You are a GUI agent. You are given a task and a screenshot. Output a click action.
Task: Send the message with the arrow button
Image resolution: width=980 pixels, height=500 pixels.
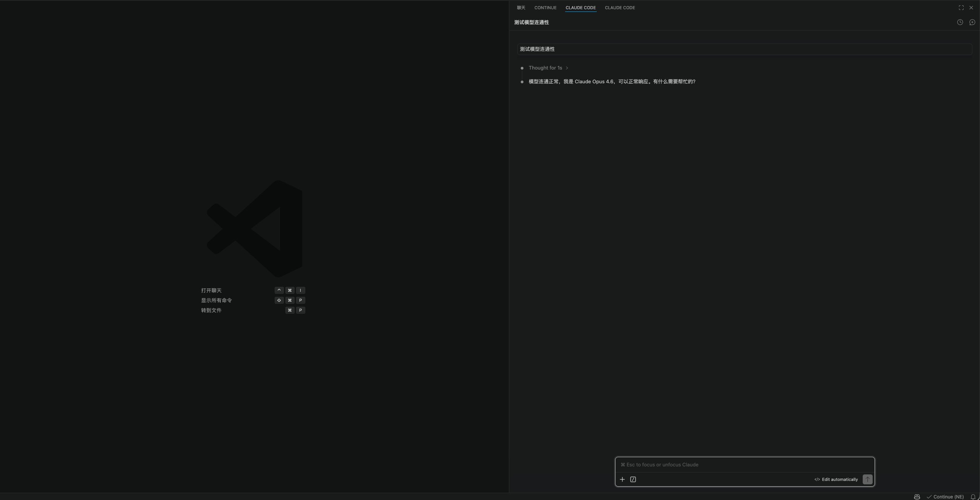[868, 479]
